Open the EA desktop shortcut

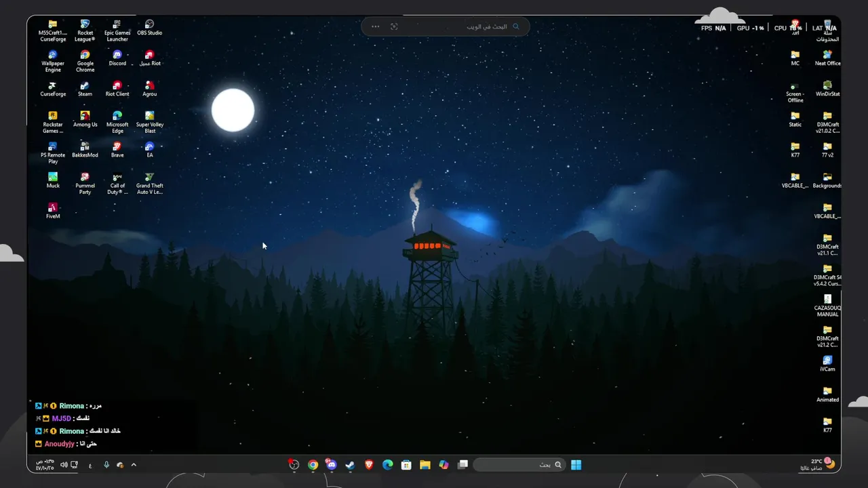click(x=150, y=150)
